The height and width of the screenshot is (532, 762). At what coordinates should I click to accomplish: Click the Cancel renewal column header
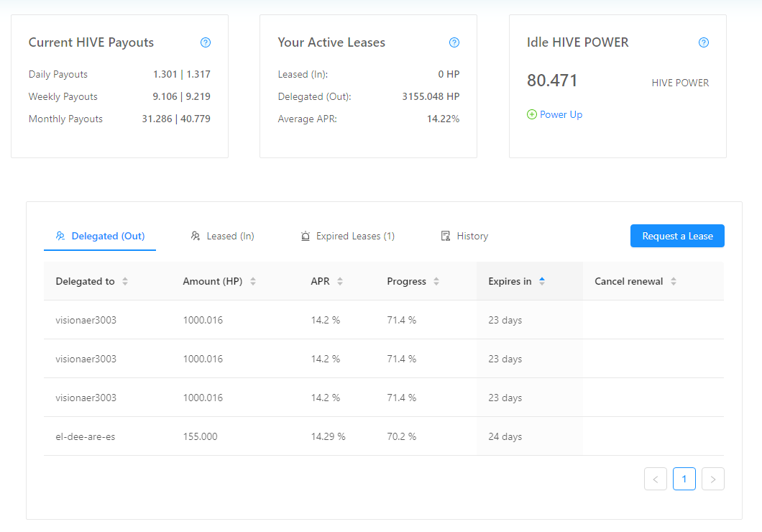click(x=653, y=281)
